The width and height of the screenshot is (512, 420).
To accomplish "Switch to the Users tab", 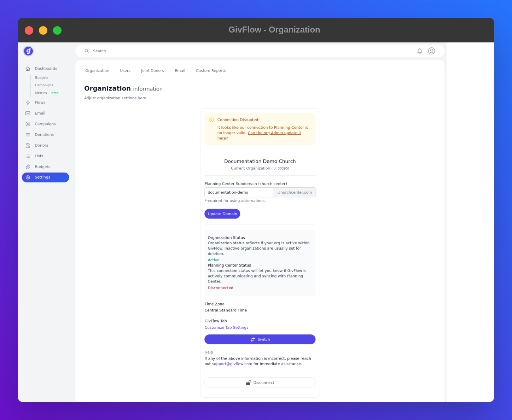I will (125, 71).
